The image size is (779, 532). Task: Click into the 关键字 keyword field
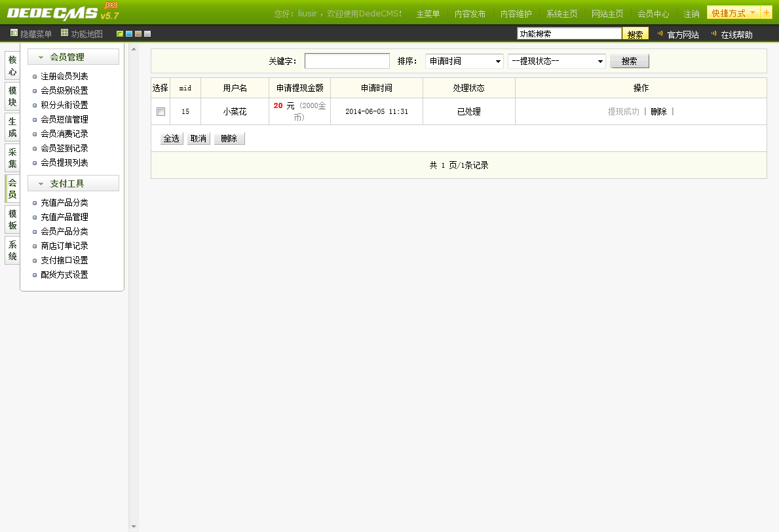coord(347,61)
